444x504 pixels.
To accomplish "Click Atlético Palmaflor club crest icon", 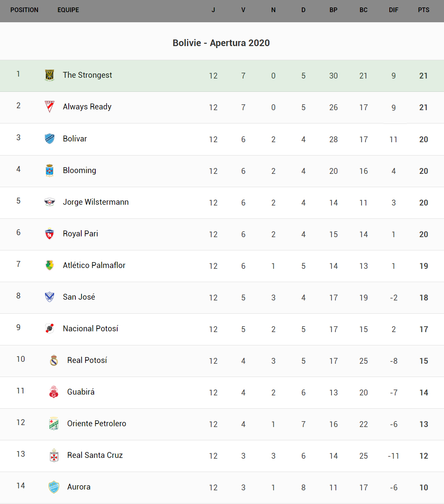I will coord(50,265).
